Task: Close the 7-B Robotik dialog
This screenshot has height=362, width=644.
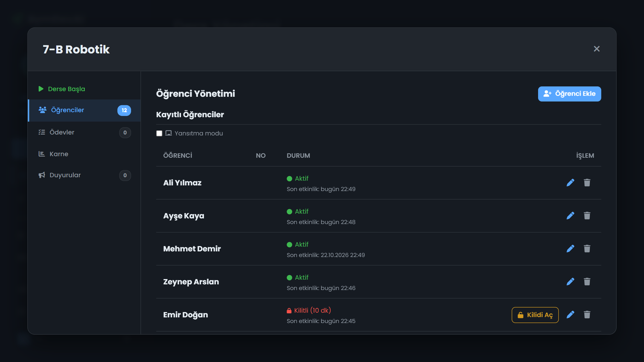Action: [x=597, y=49]
